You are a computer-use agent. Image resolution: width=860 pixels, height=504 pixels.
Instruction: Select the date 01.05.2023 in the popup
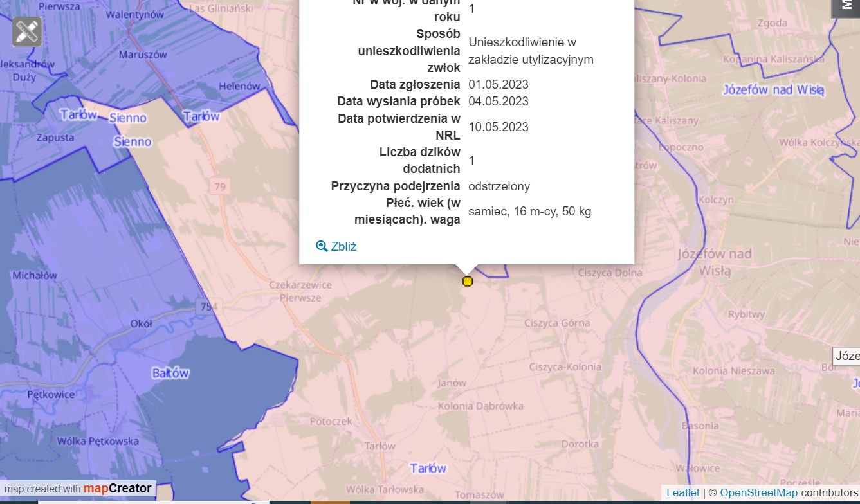(499, 84)
